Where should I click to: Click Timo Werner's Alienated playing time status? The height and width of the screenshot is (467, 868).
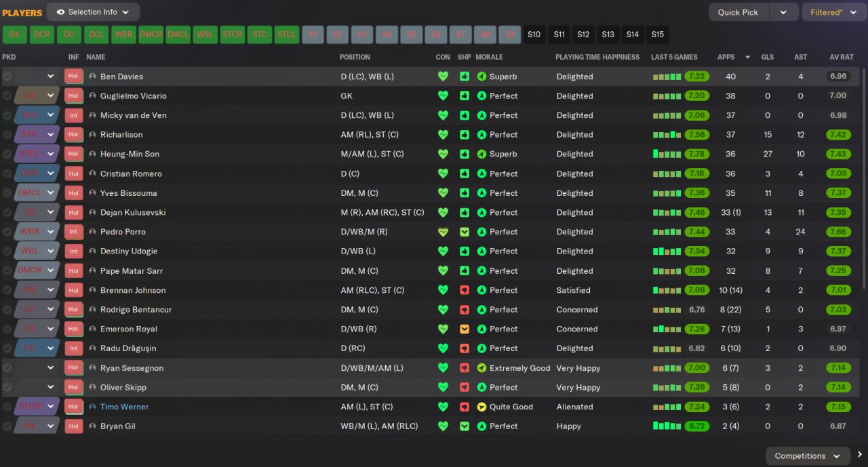pyautogui.click(x=575, y=407)
